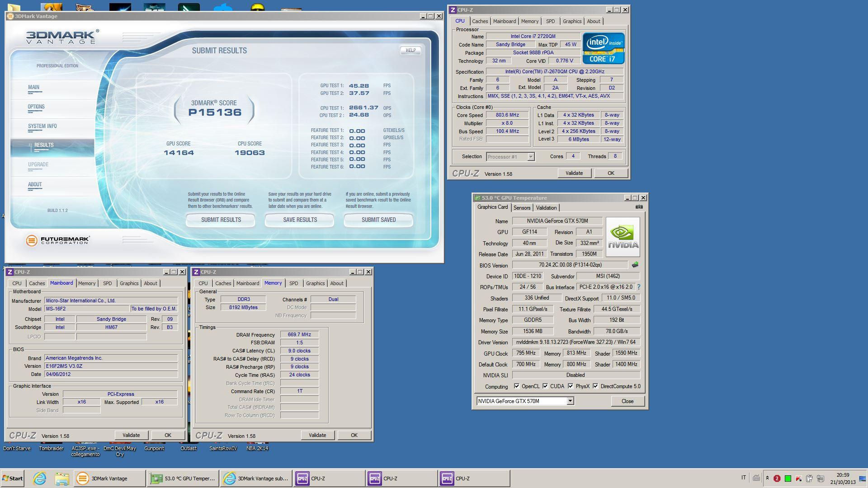Switch to 3DMark Vantage taskbar button
The image size is (868, 488).
109,479
